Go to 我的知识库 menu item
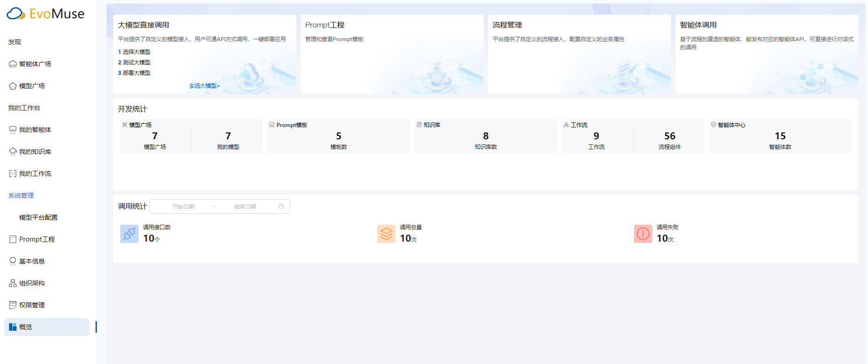This screenshot has width=868, height=364. point(47,152)
